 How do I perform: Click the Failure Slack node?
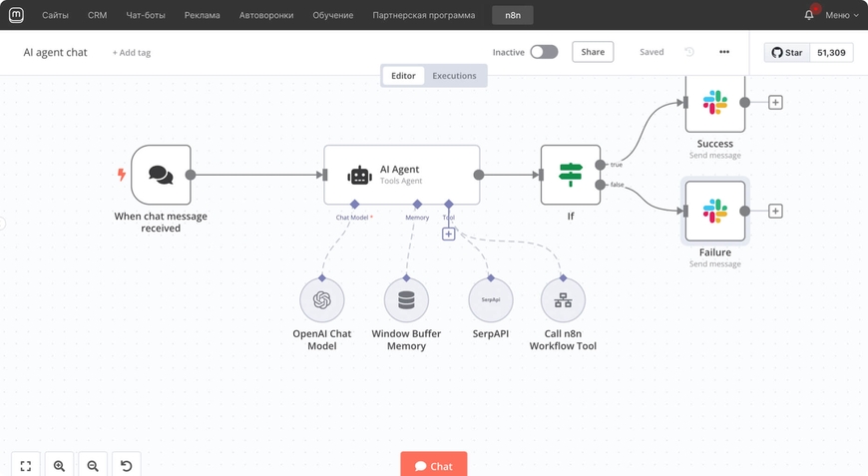pyautogui.click(x=715, y=211)
